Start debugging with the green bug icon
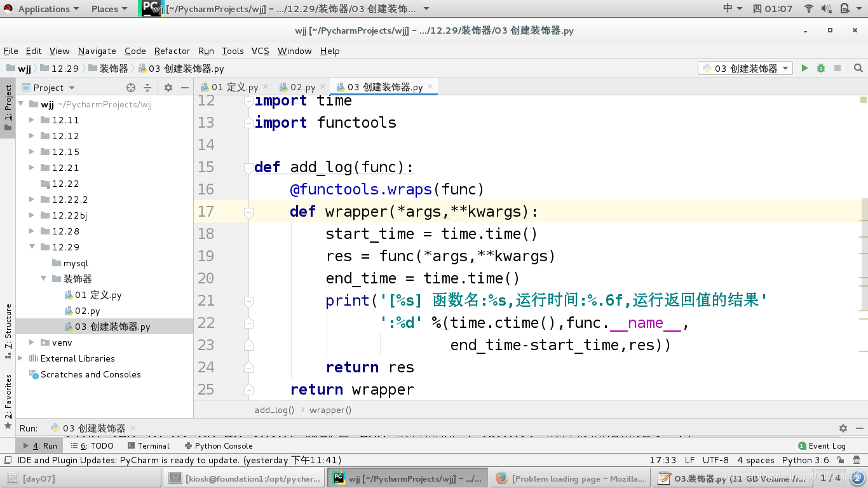 point(821,68)
